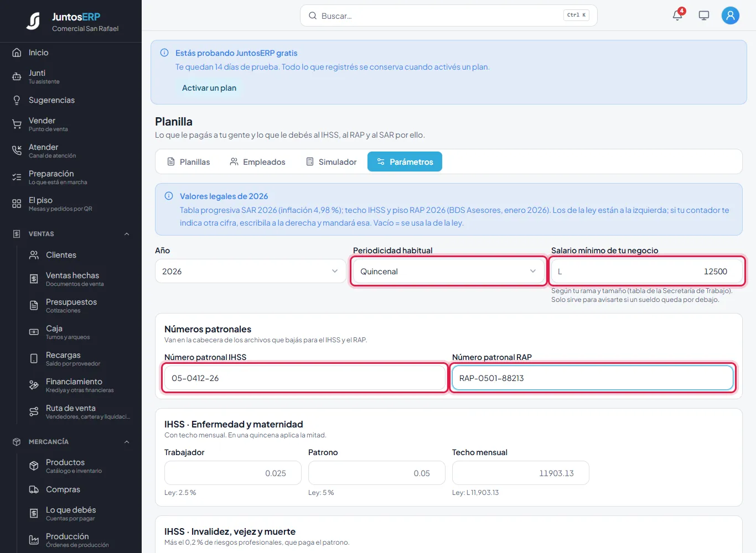Screen dimensions: 756x553
Task: Click the Activar un plan button
Action: pos(209,88)
